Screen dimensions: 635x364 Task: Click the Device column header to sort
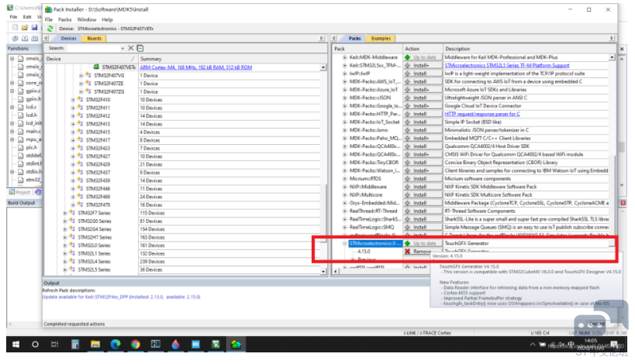click(x=91, y=59)
